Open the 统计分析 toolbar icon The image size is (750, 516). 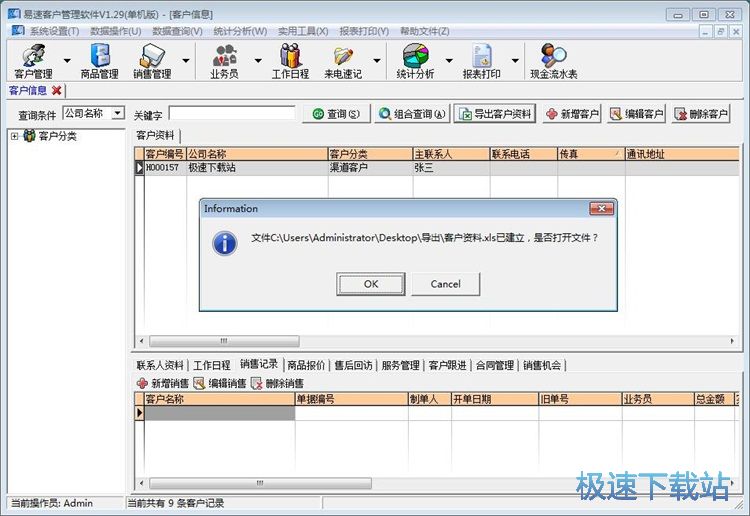415,61
